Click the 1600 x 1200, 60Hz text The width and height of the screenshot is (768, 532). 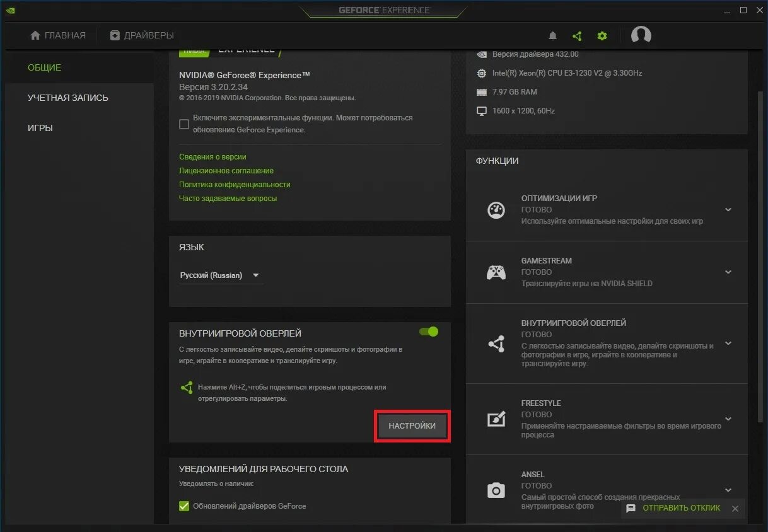pyautogui.click(x=525, y=111)
